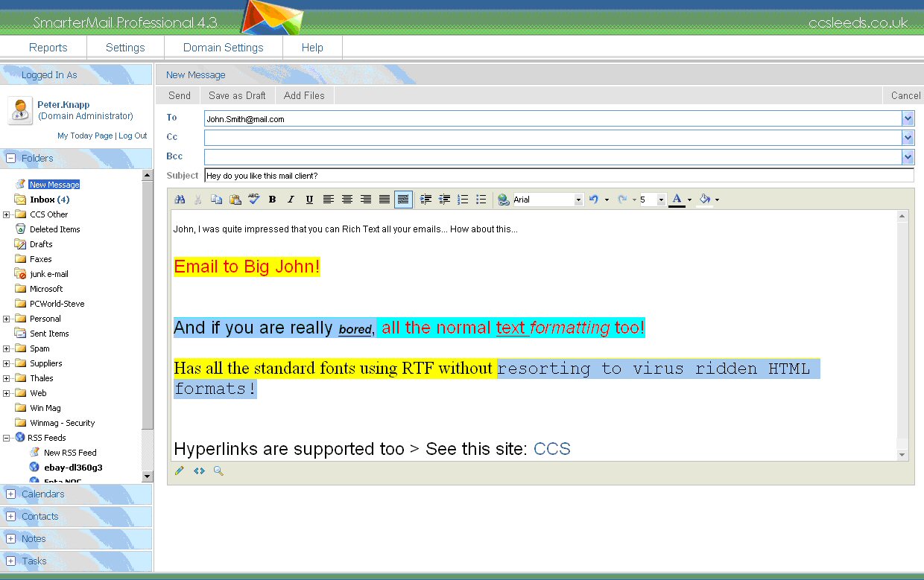The width and height of the screenshot is (924, 580).
Task: Open the My Today Page link
Action: coord(85,136)
